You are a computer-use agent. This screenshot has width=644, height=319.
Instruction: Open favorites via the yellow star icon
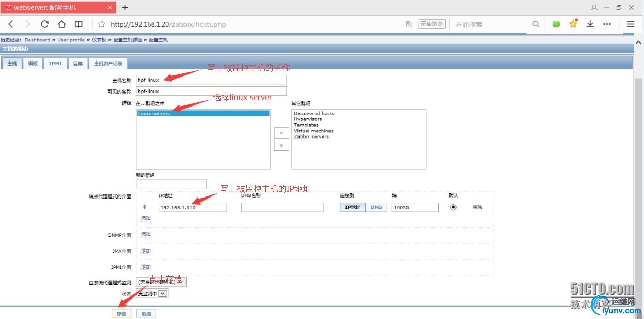point(573,24)
